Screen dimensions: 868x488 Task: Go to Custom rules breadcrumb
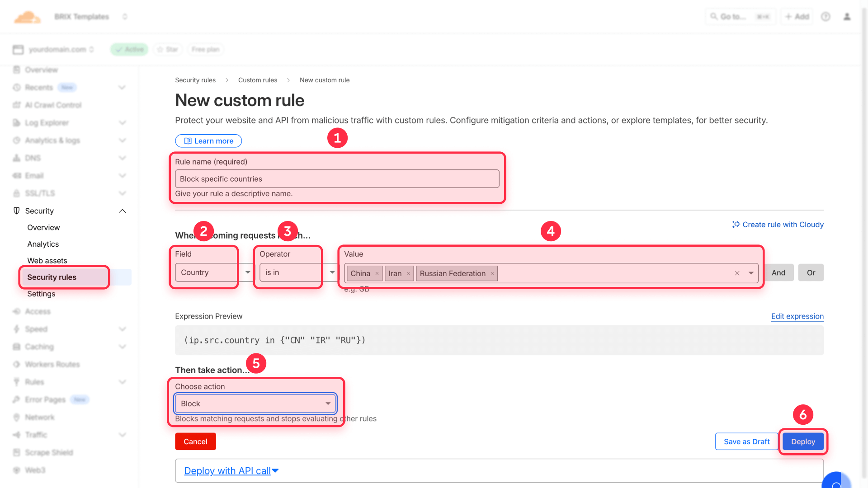coord(257,80)
